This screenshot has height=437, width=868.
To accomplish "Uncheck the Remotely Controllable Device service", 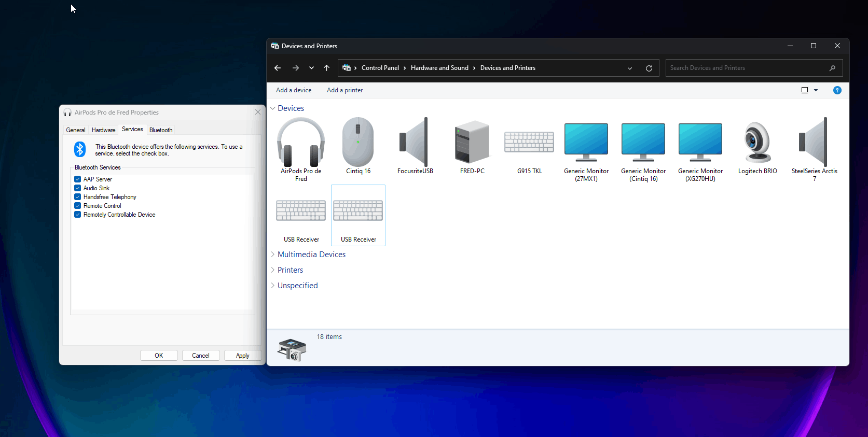I will 78,215.
